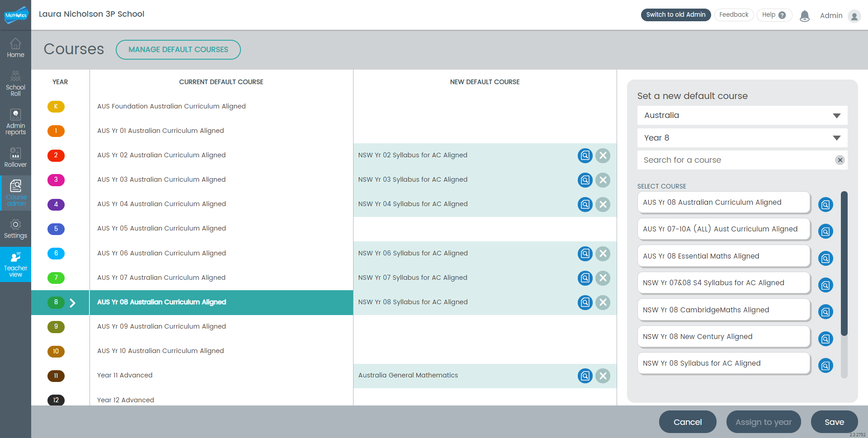Open the Help menu
Image resolution: width=868 pixels, height=438 pixels.
tap(774, 15)
